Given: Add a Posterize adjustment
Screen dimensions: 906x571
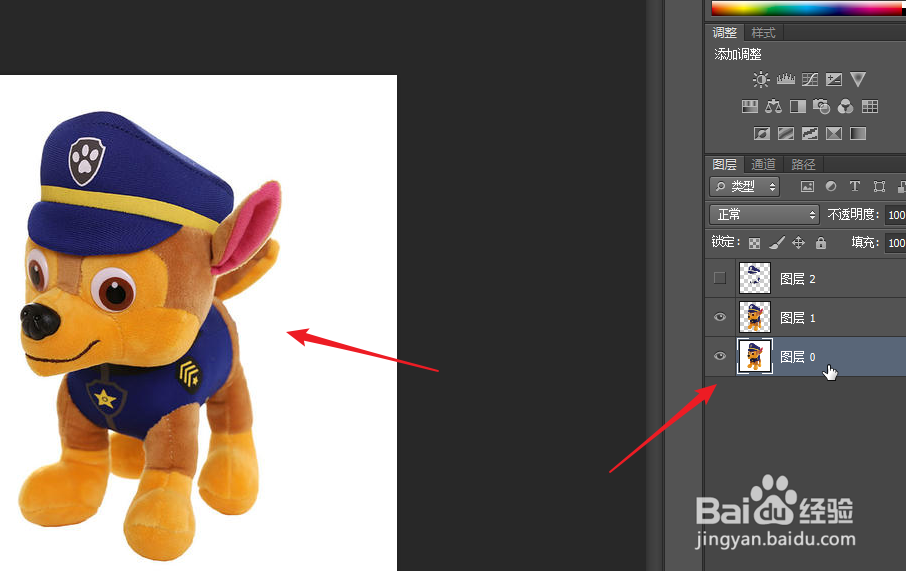Looking at the screenshot, I should [785, 134].
